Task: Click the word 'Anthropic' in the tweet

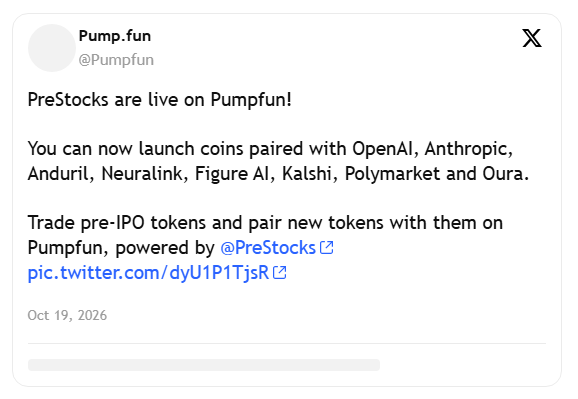Action: 466,149
